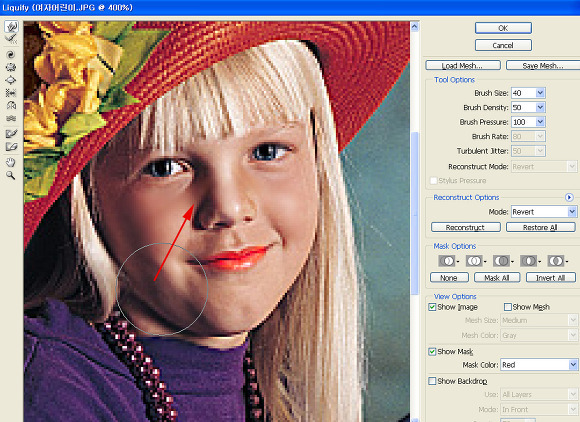
Task: Select the Turbulence tool
Action: tap(11, 118)
